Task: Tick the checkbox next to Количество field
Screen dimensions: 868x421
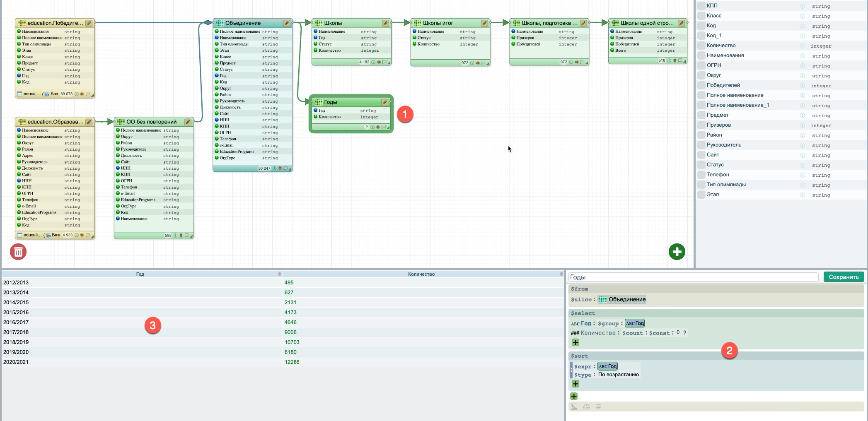Action: [x=701, y=46]
